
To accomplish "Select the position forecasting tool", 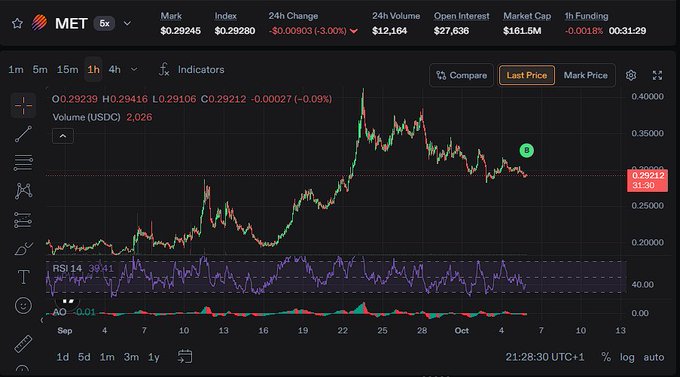I will pyautogui.click(x=23, y=220).
